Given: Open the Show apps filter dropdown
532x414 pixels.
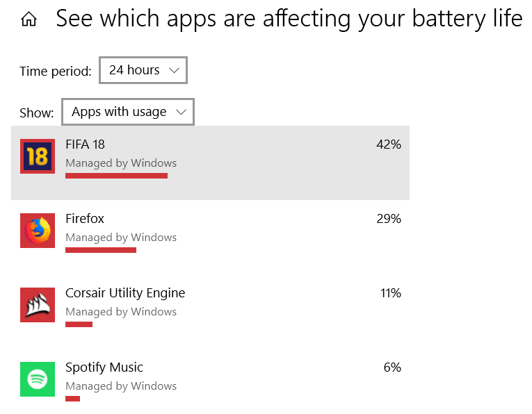Looking at the screenshot, I should [127, 112].
